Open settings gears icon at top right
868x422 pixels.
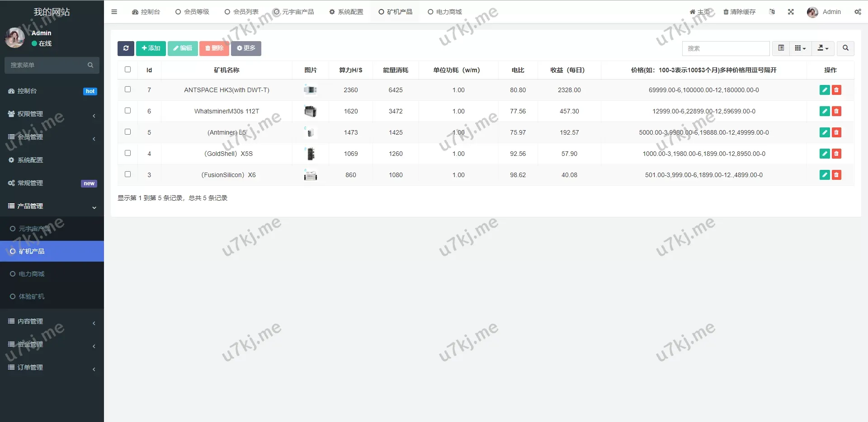pyautogui.click(x=857, y=12)
